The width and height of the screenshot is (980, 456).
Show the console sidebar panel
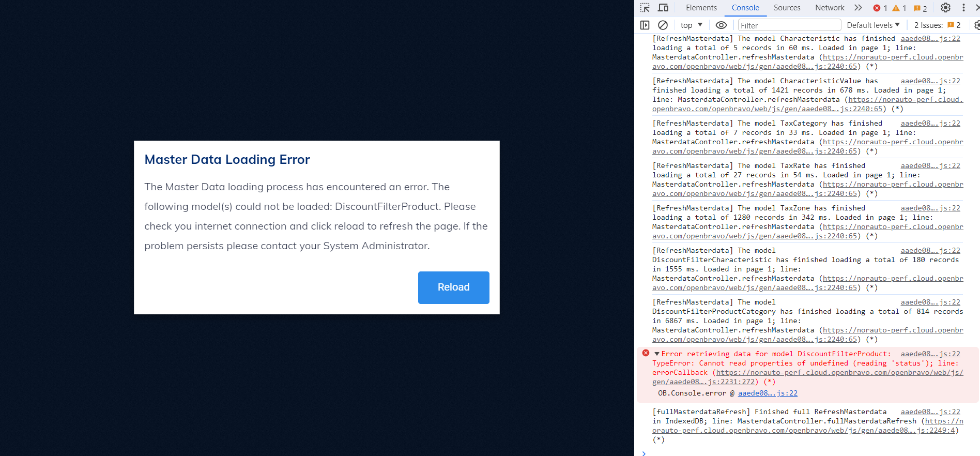pos(645,25)
